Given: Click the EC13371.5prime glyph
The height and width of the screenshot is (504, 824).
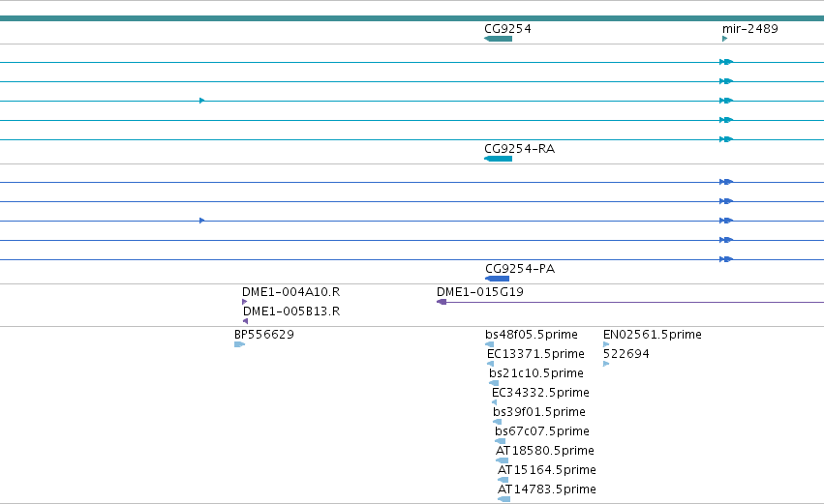Looking at the screenshot, I should coord(490,364).
